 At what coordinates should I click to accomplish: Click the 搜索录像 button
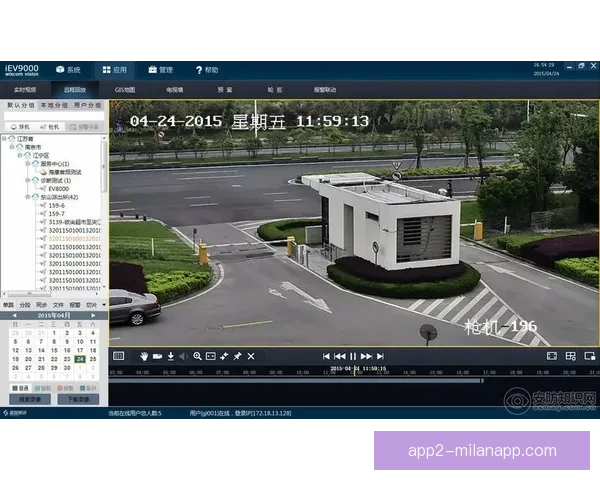coord(28,399)
